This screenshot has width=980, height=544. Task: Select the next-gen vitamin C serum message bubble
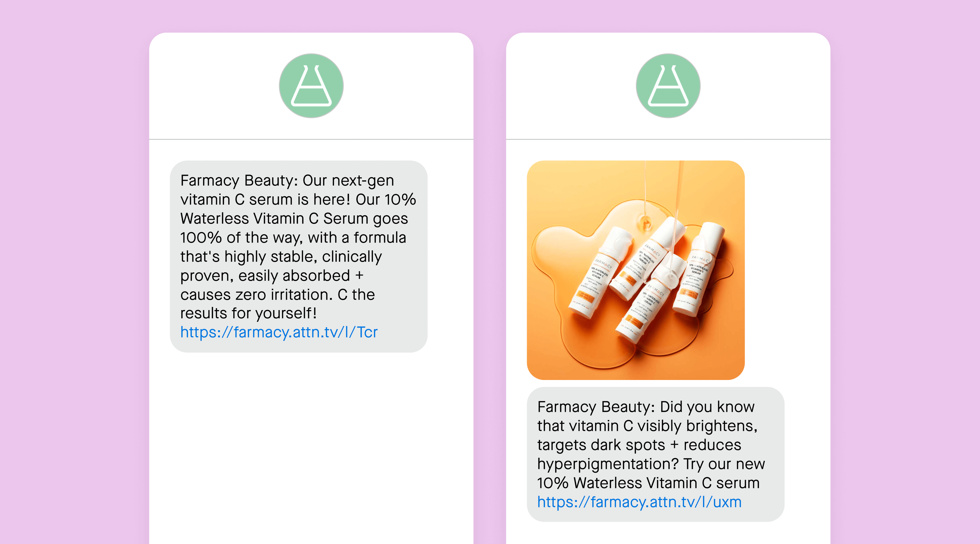point(299,256)
